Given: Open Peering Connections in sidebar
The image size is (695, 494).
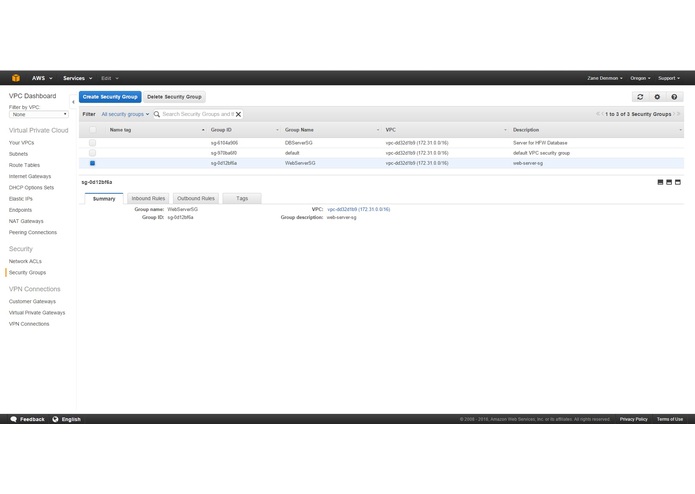Looking at the screenshot, I should coord(33,232).
